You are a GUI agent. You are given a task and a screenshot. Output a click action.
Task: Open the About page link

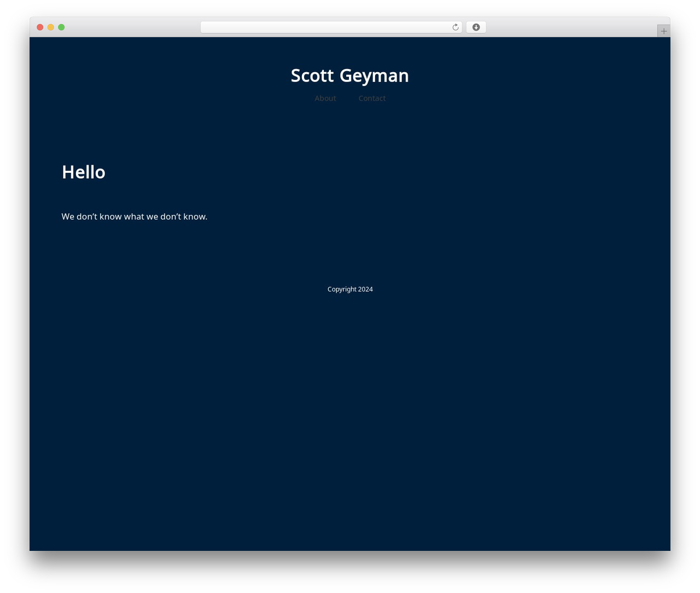pos(325,98)
